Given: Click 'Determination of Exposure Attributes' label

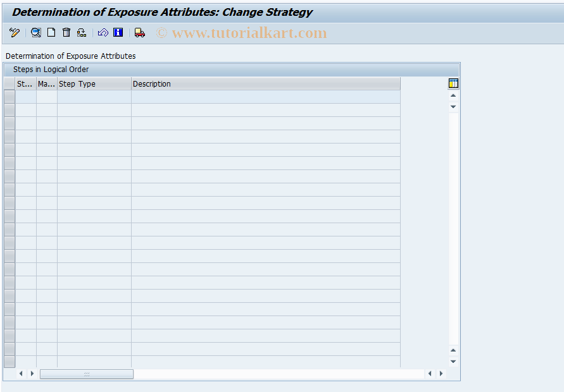Looking at the screenshot, I should (70, 56).
